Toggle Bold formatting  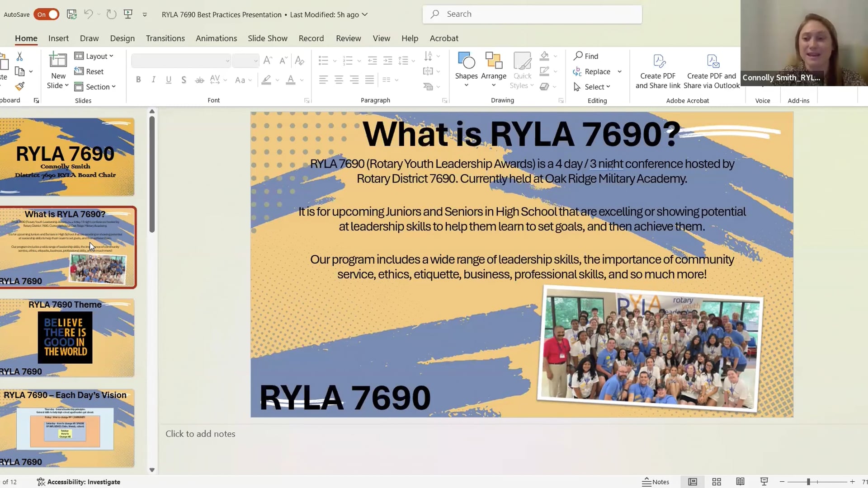(138, 80)
